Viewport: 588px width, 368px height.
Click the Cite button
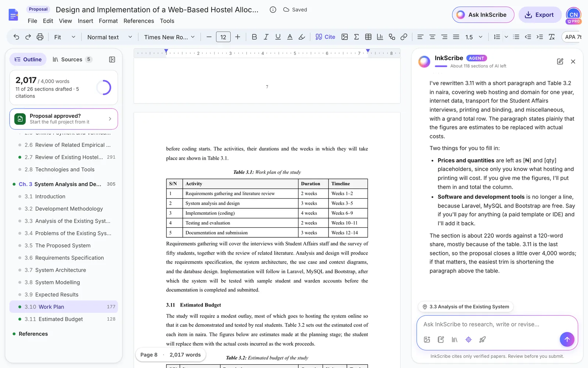[x=325, y=37]
